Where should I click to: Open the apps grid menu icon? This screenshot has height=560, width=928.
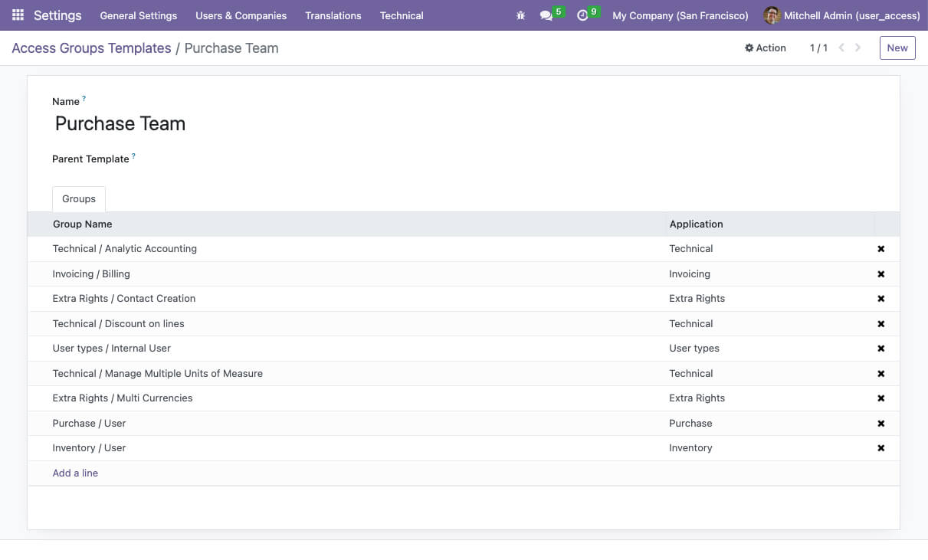click(x=18, y=15)
